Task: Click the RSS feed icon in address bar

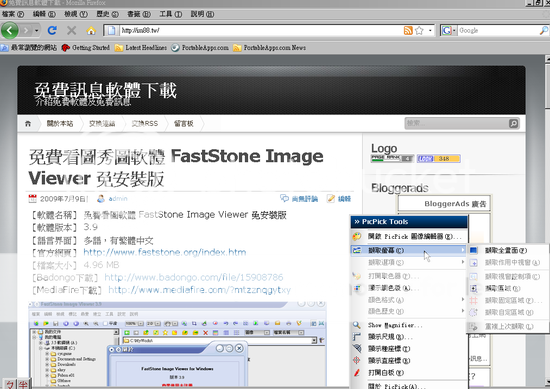Action: (x=408, y=31)
